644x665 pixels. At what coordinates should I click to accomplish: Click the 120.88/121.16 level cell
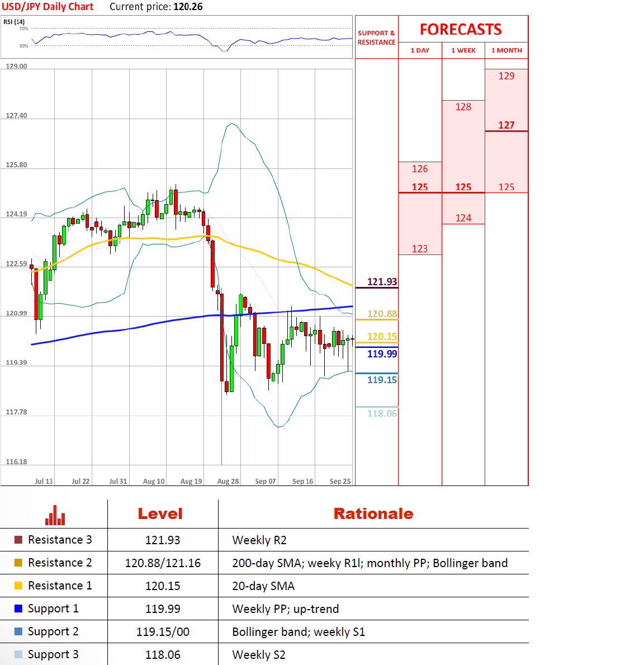point(163,563)
